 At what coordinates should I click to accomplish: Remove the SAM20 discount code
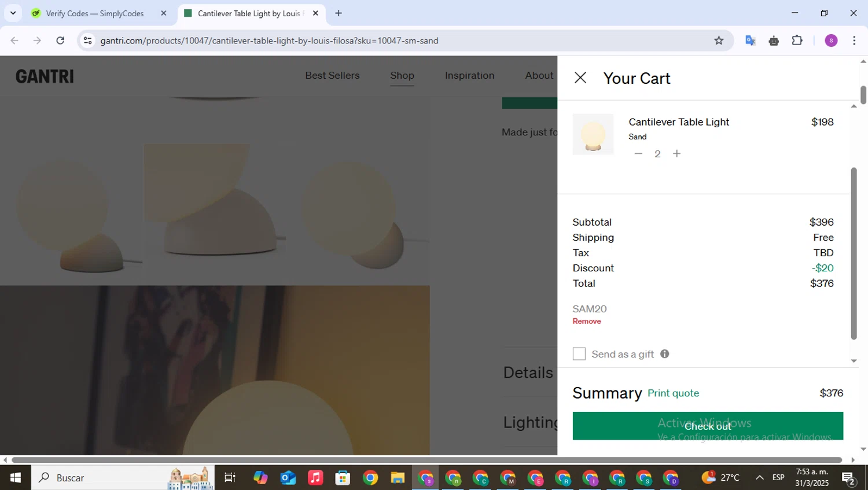pyautogui.click(x=587, y=321)
